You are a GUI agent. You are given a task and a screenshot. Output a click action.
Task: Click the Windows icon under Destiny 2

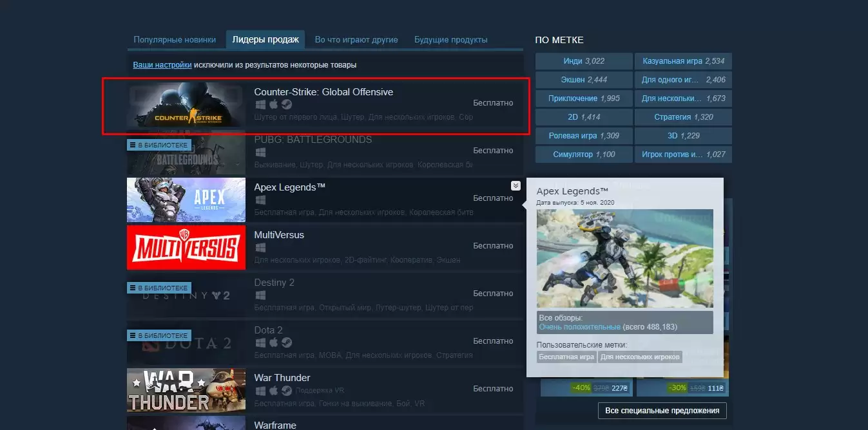pos(260,295)
